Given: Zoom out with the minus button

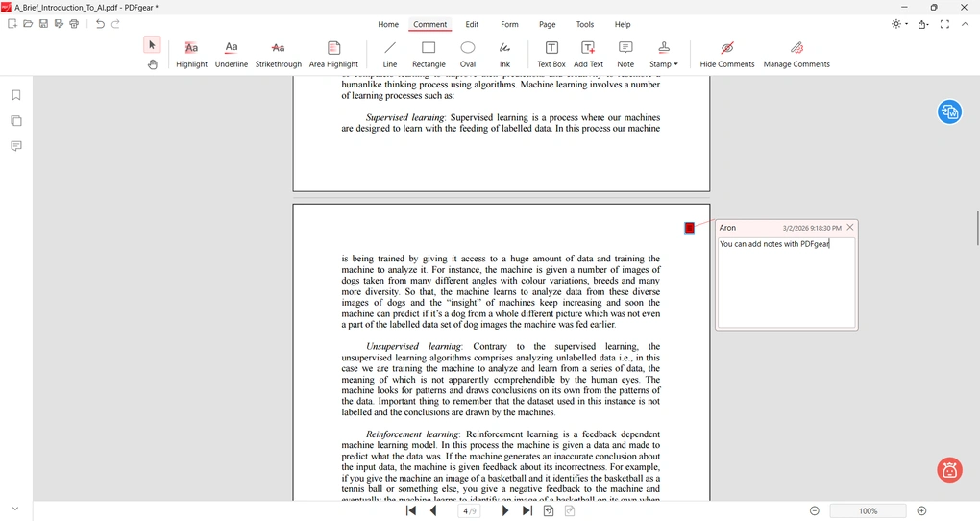Looking at the screenshot, I should point(815,511).
